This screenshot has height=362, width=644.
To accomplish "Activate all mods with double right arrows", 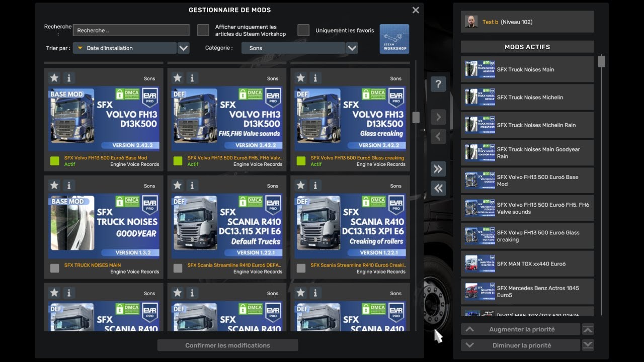I will 438,169.
